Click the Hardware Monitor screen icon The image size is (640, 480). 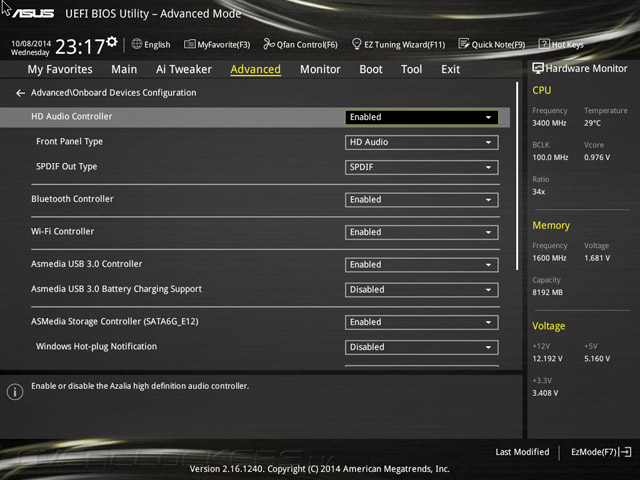tap(538, 68)
